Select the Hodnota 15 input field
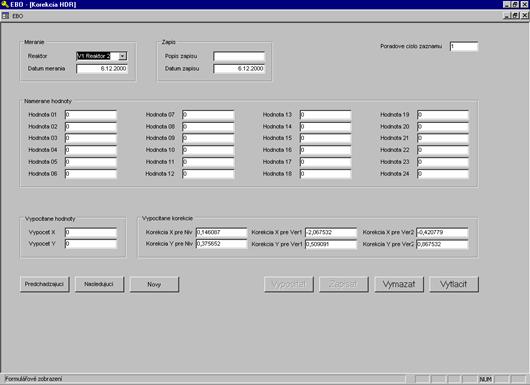Screen dimensions: 530x385 [326, 138]
